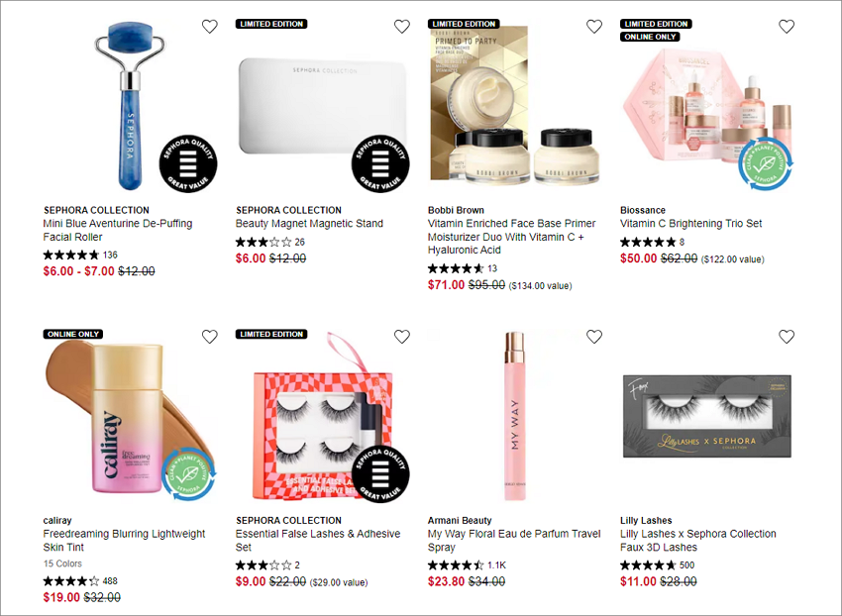This screenshot has height=616, width=842.
Task: Click heart icon on caliray Skin Tint
Action: (x=210, y=337)
